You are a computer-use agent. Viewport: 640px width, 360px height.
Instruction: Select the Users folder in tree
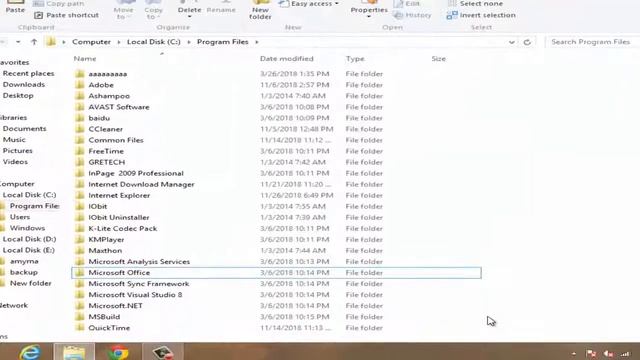[20, 217]
